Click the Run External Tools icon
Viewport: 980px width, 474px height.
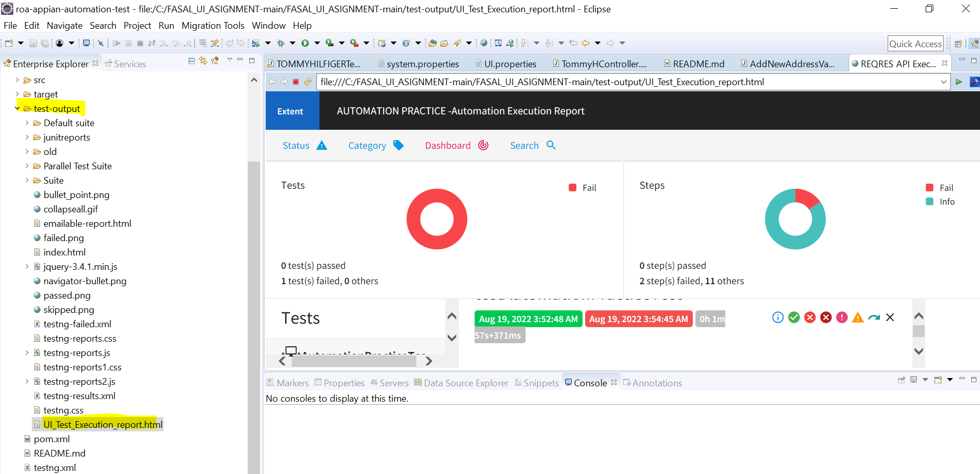[354, 43]
